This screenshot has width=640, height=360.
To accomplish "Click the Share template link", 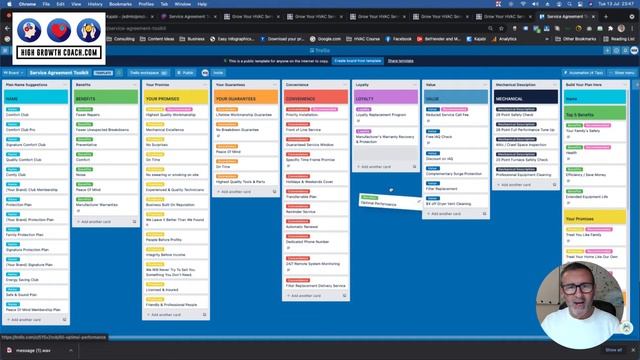I will coord(400,61).
